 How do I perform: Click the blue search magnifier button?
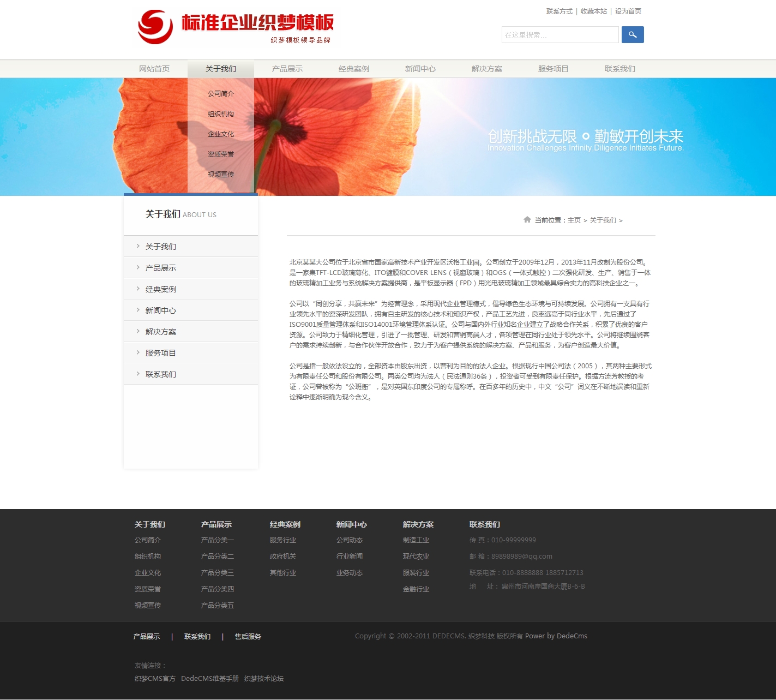633,35
